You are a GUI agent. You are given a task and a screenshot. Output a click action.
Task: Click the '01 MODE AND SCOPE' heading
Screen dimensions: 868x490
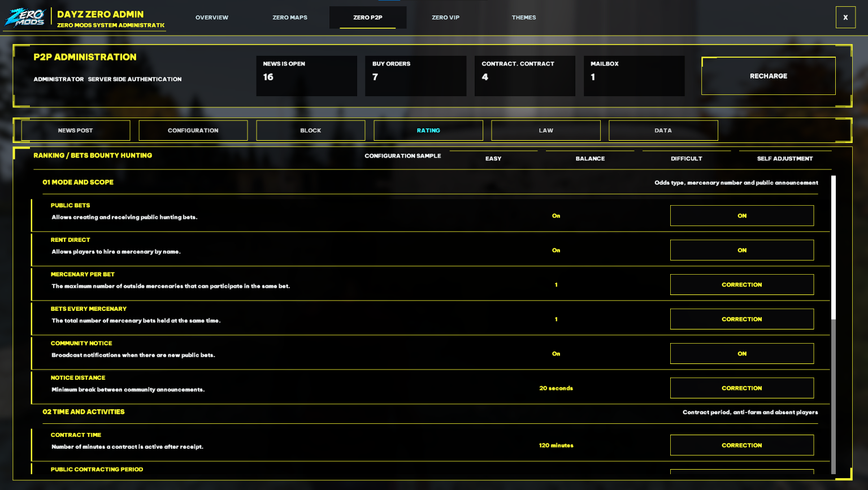[78, 182]
